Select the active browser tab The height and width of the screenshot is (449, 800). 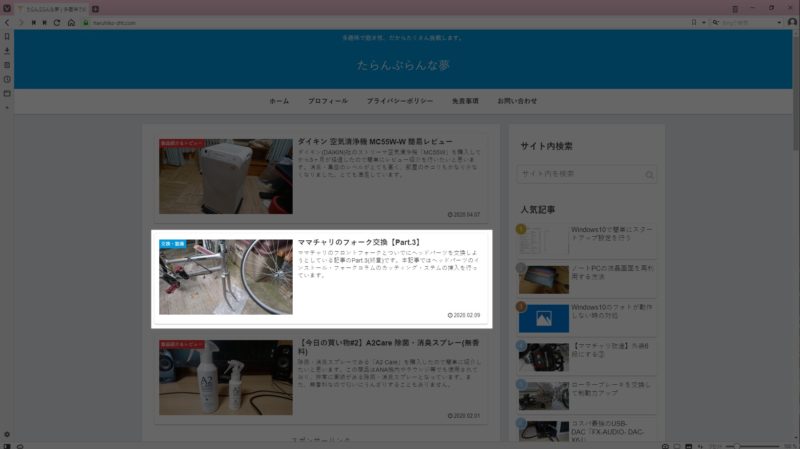[52, 9]
